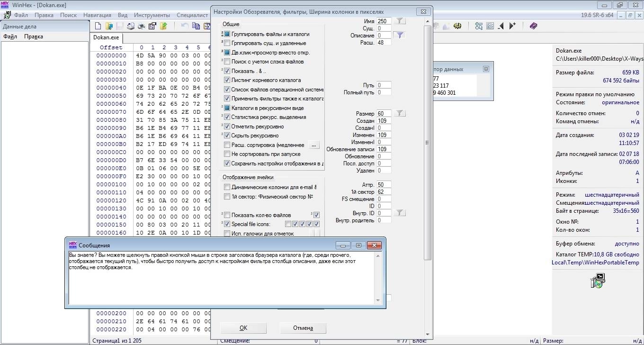Viewport: 644px width, 345px height.
Task: Click the filter funnel next to Внутр. ID
Action: [400, 213]
